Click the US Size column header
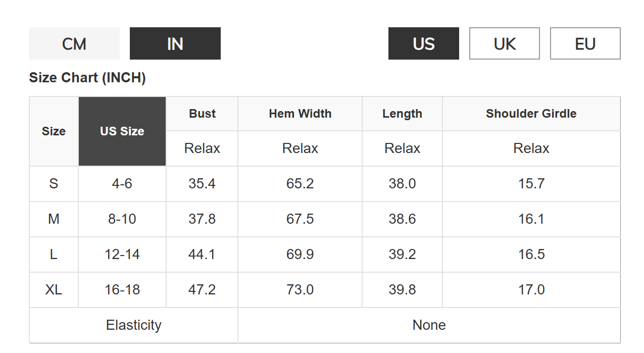This screenshot has height=353, width=644. pos(122,131)
